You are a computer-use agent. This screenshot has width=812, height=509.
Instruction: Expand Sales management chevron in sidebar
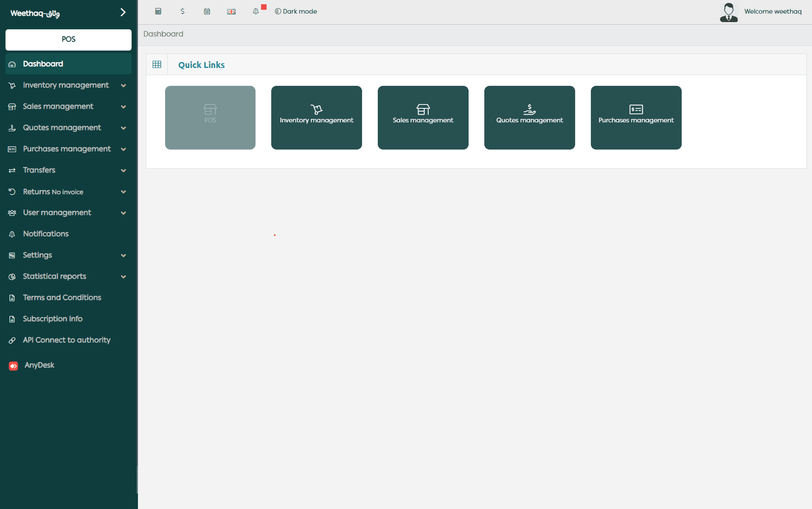[x=124, y=107]
